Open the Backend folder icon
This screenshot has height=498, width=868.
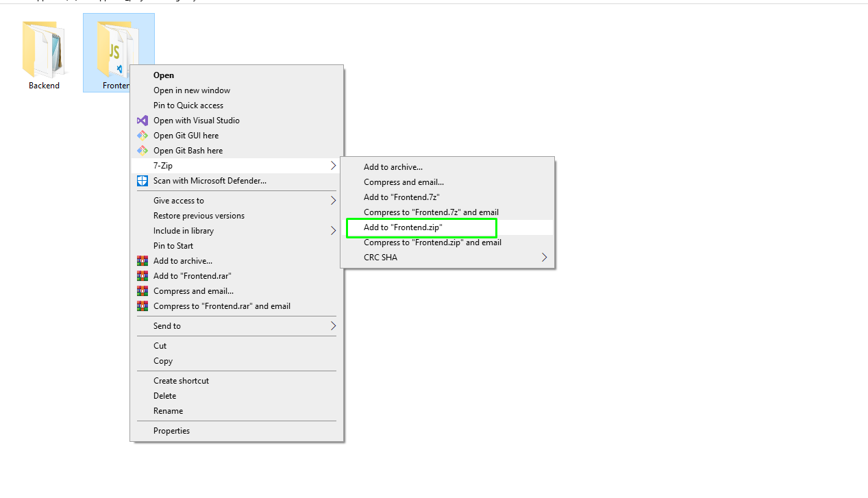click(x=44, y=50)
